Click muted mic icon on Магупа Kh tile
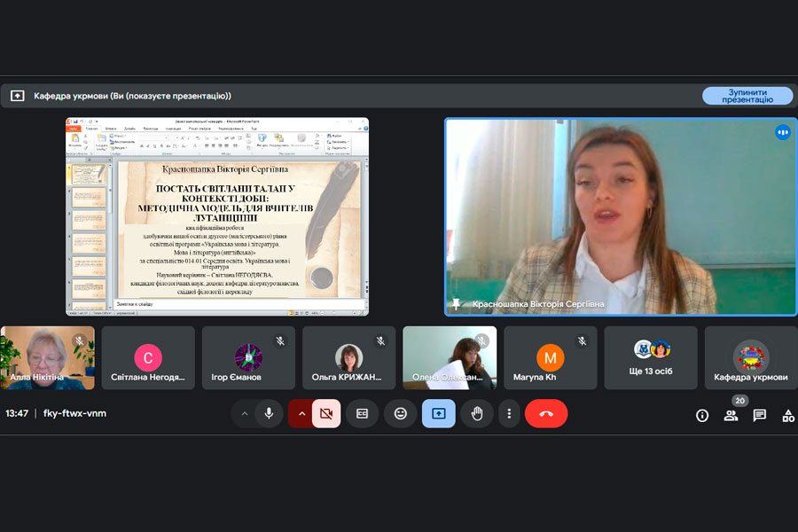The width and height of the screenshot is (798, 532). pos(582,340)
